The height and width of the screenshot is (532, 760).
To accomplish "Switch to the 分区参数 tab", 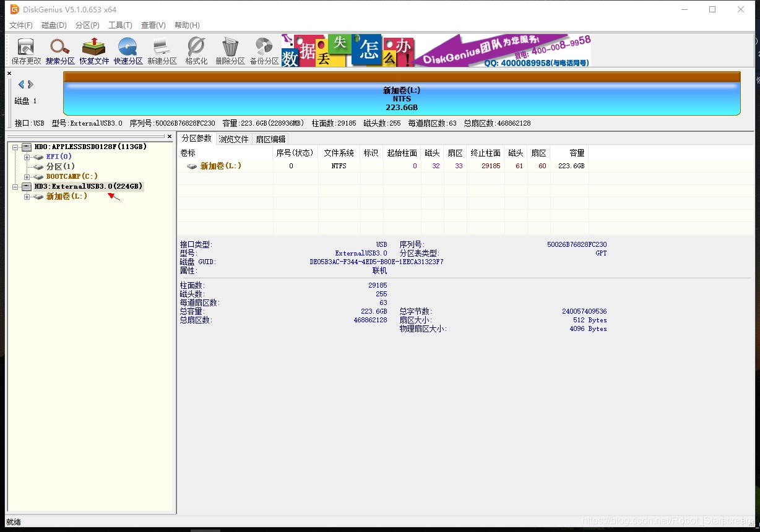I will click(x=196, y=138).
